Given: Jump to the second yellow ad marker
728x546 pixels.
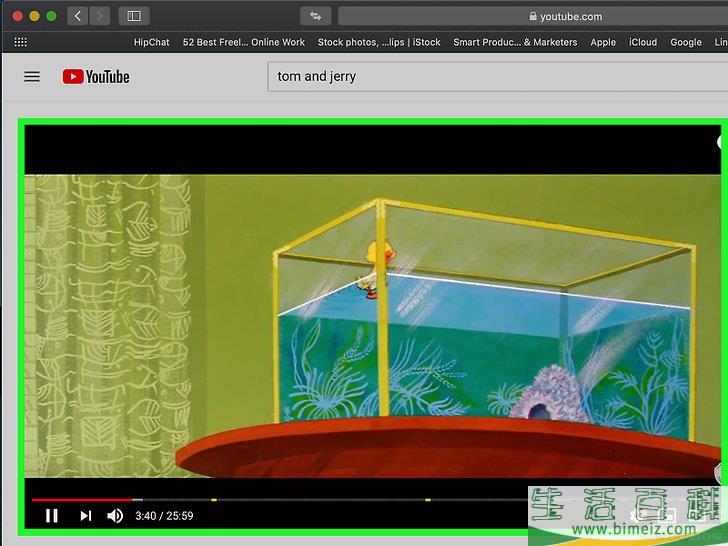Looking at the screenshot, I should (x=428, y=500).
